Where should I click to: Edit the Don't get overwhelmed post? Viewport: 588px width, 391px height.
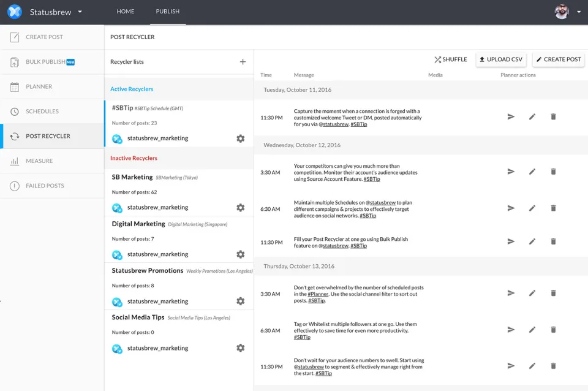click(x=532, y=293)
